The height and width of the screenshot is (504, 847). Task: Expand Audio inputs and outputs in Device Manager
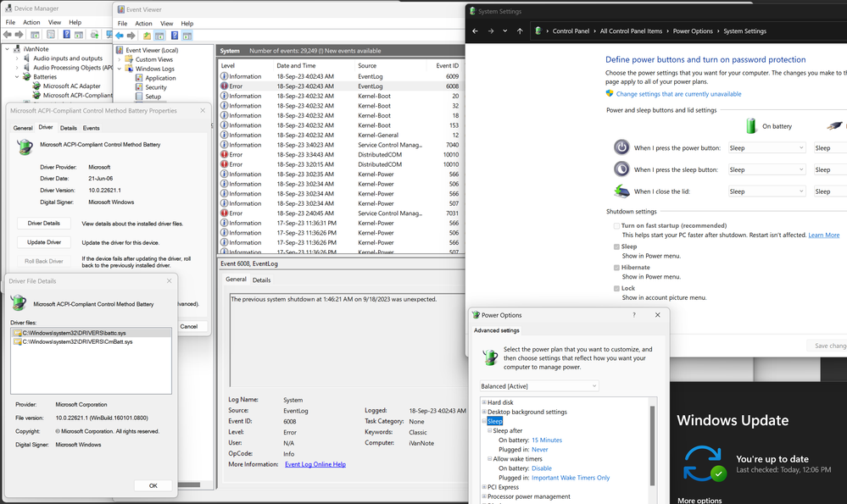tap(17, 58)
